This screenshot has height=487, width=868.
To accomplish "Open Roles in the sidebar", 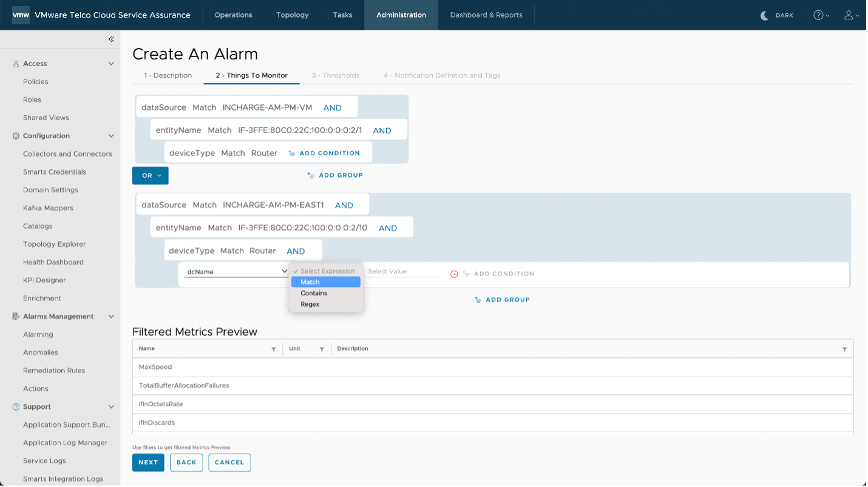I will (x=32, y=100).
